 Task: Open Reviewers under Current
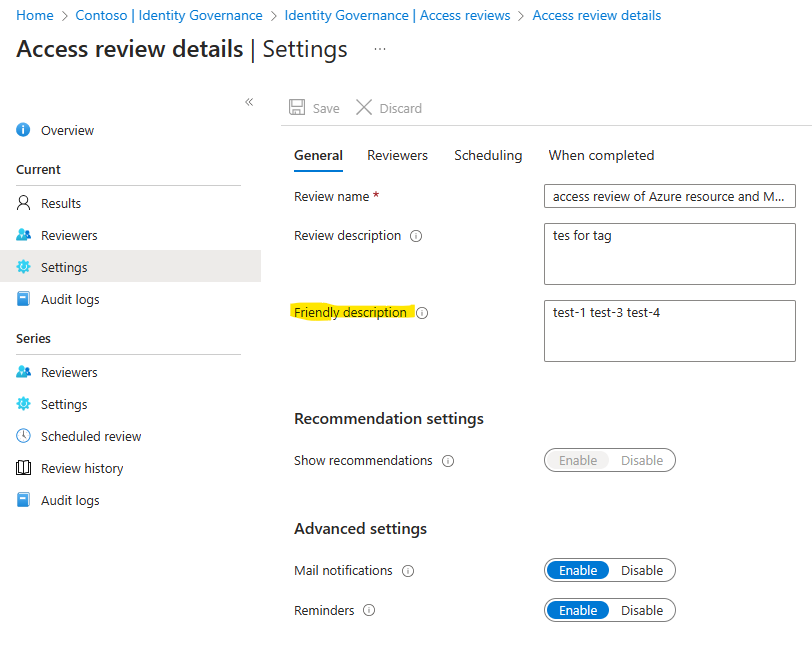point(74,235)
